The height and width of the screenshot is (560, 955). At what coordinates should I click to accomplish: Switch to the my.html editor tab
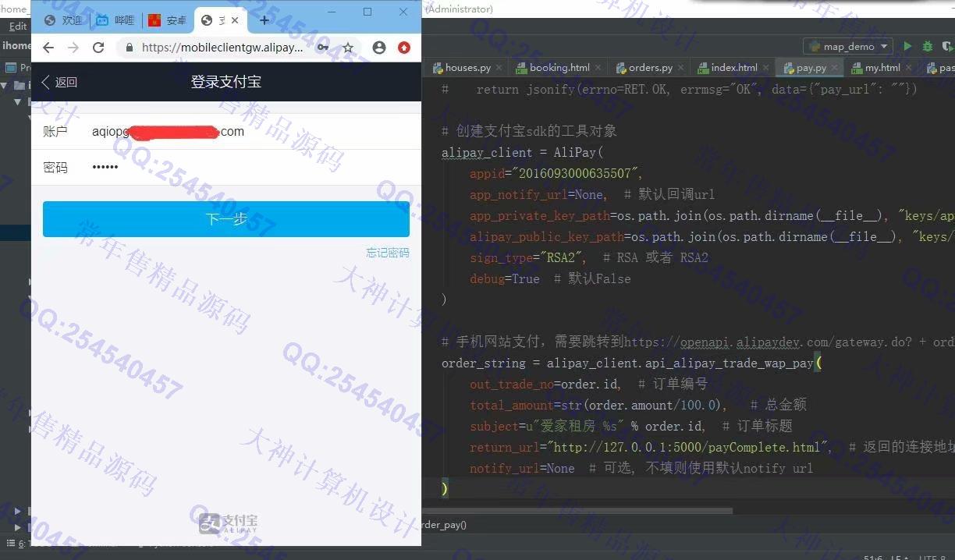tap(882, 68)
